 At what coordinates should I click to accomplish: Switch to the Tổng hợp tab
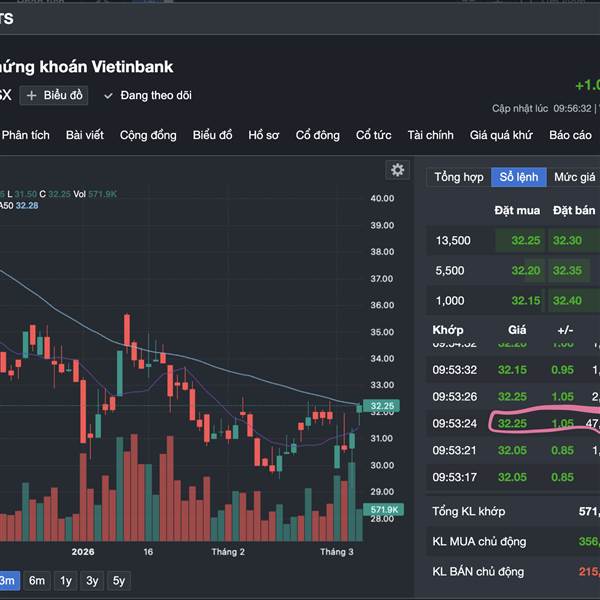(458, 177)
